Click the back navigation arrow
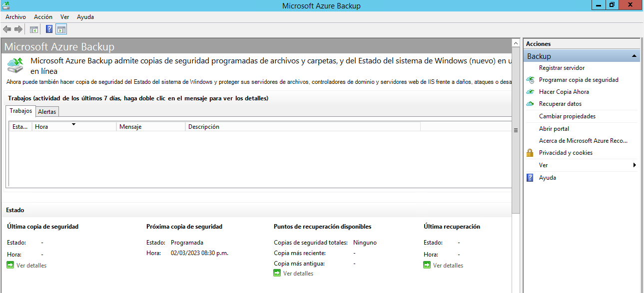The image size is (644, 293). click(6, 29)
